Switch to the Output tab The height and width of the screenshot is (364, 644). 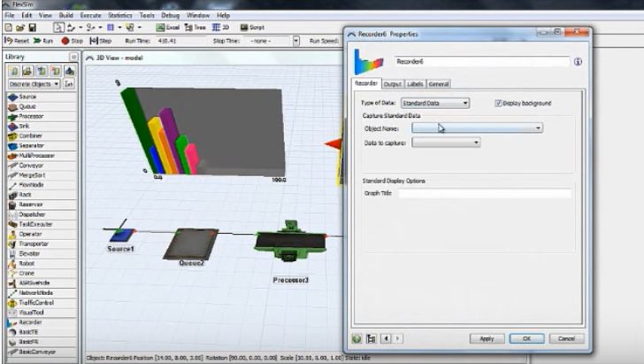pyautogui.click(x=393, y=84)
